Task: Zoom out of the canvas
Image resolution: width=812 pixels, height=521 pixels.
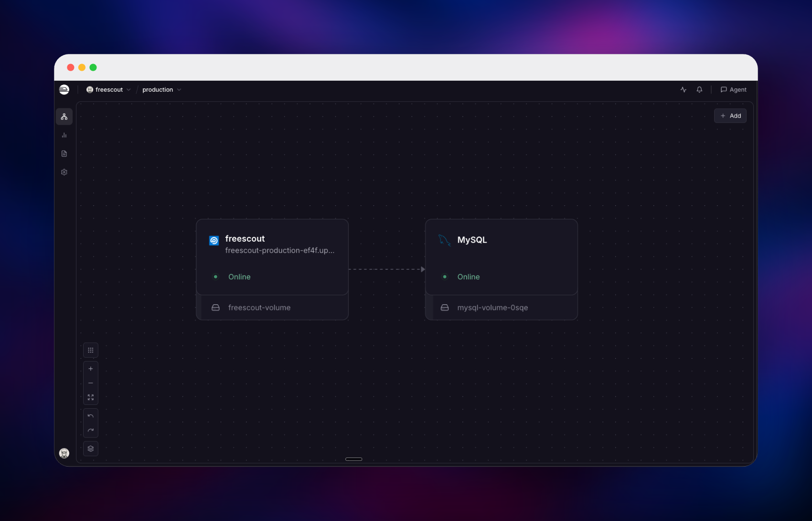Action: tap(91, 383)
